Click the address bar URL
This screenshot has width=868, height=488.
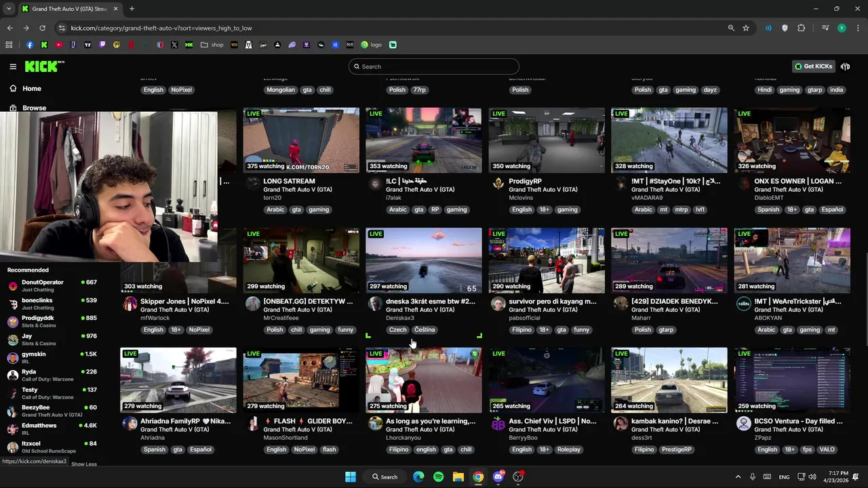click(x=161, y=28)
